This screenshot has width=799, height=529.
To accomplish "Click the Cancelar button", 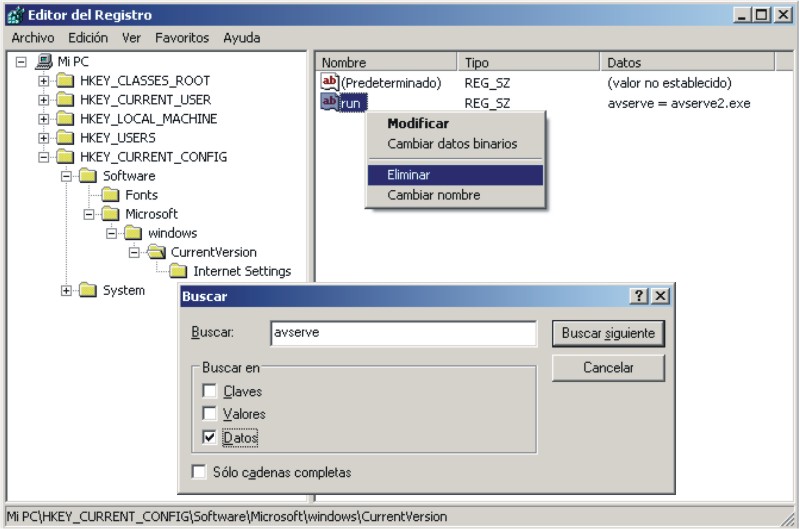I will [608, 368].
